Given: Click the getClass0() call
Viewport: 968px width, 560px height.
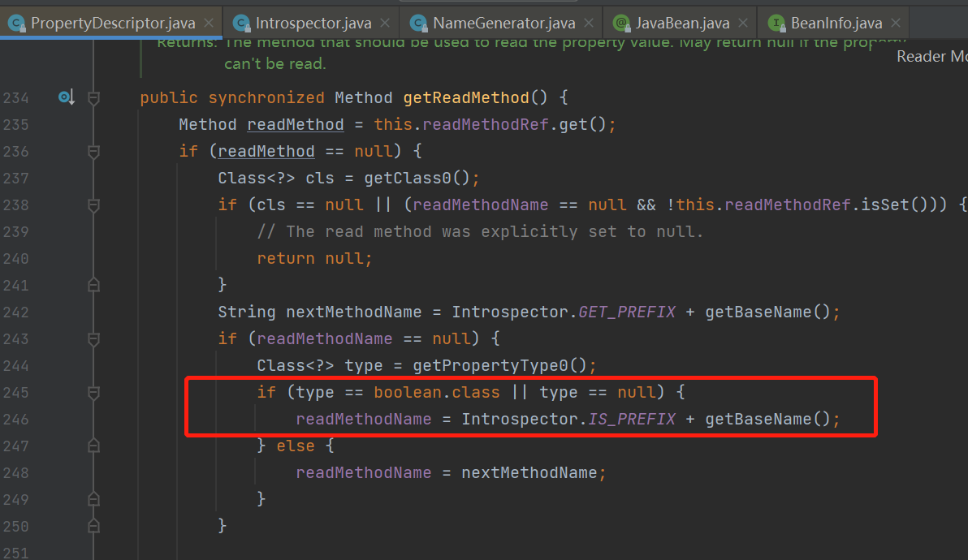Looking at the screenshot, I should [417, 179].
